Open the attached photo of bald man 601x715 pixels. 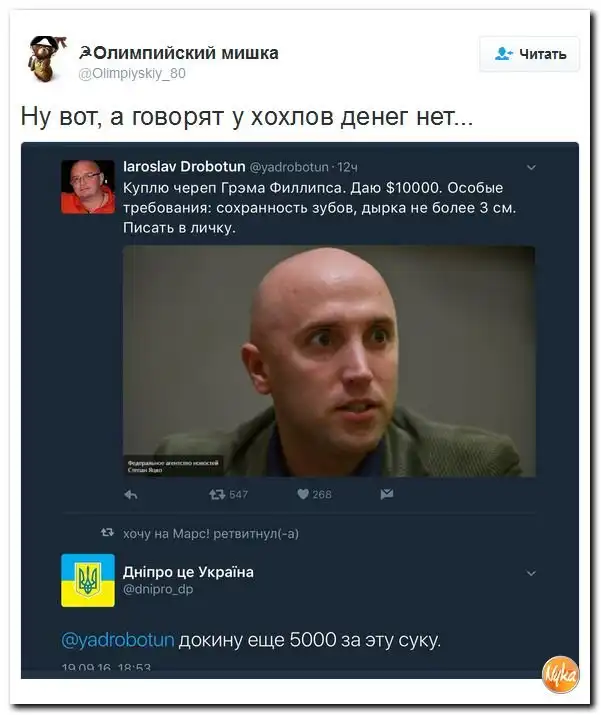(329, 361)
